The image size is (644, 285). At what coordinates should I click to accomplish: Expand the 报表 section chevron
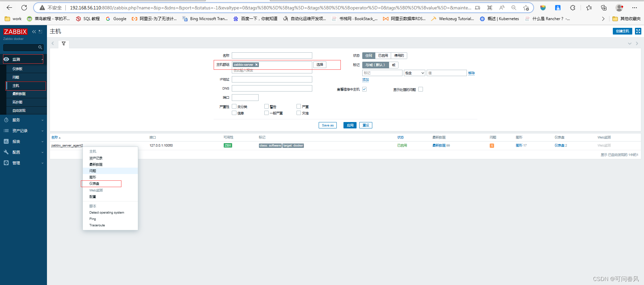coord(42,141)
